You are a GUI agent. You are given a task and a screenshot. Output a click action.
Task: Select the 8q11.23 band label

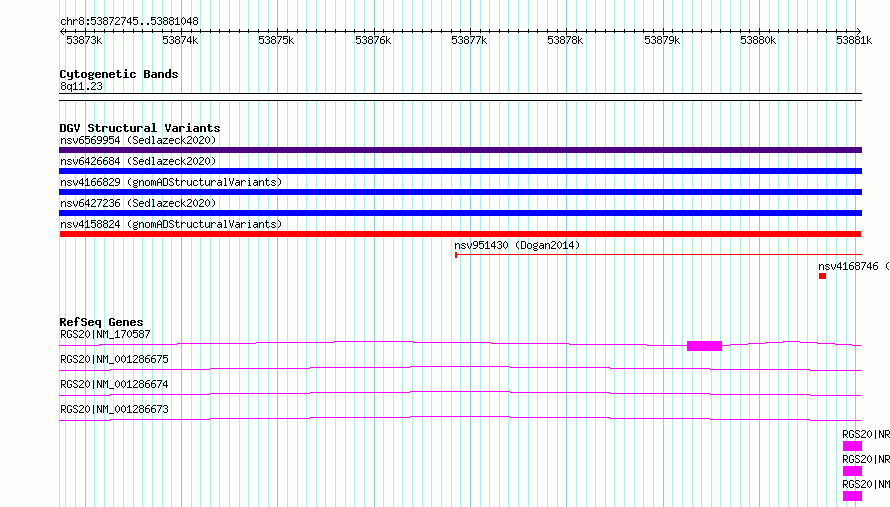81,86
